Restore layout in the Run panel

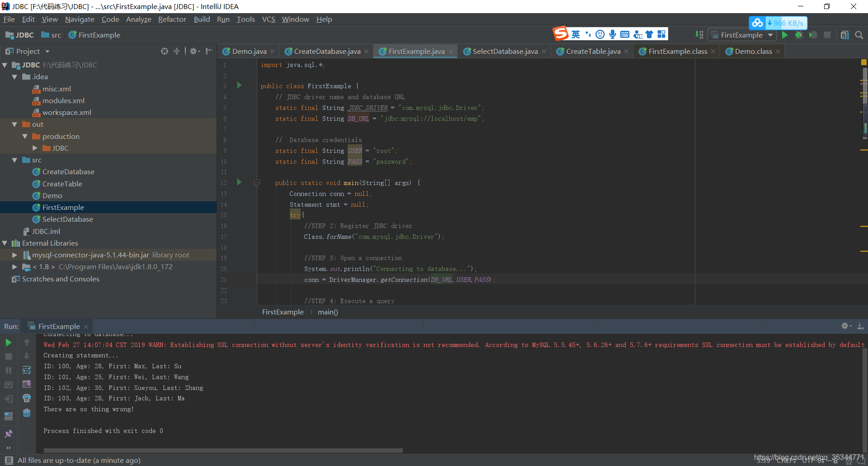[9, 416]
